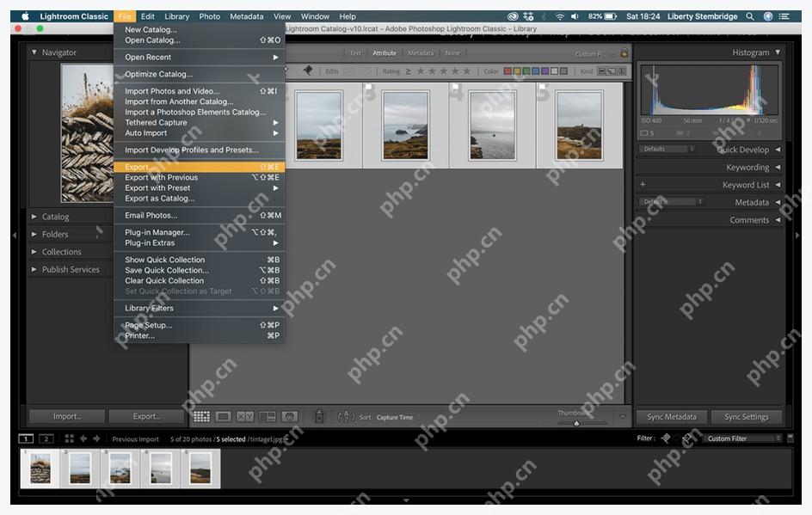Image resolution: width=812 pixels, height=515 pixels.
Task: Select Export with Previous
Action: pyautogui.click(x=200, y=177)
